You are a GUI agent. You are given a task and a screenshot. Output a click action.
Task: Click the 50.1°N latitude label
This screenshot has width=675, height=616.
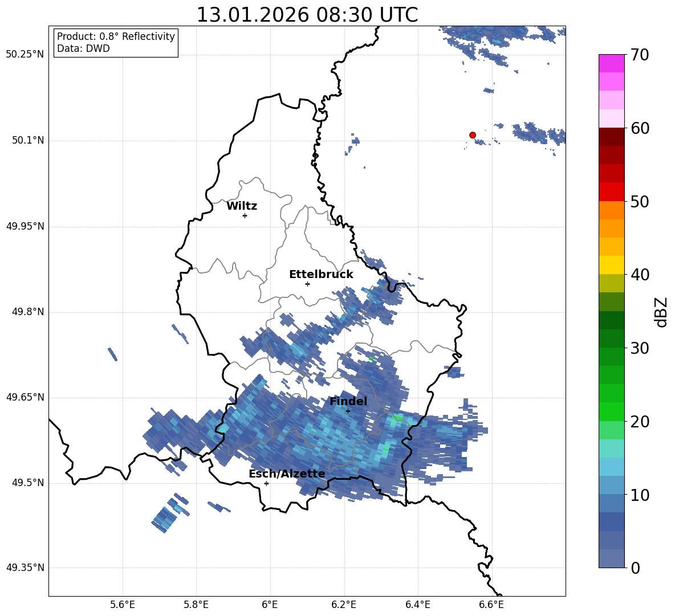click(x=28, y=140)
